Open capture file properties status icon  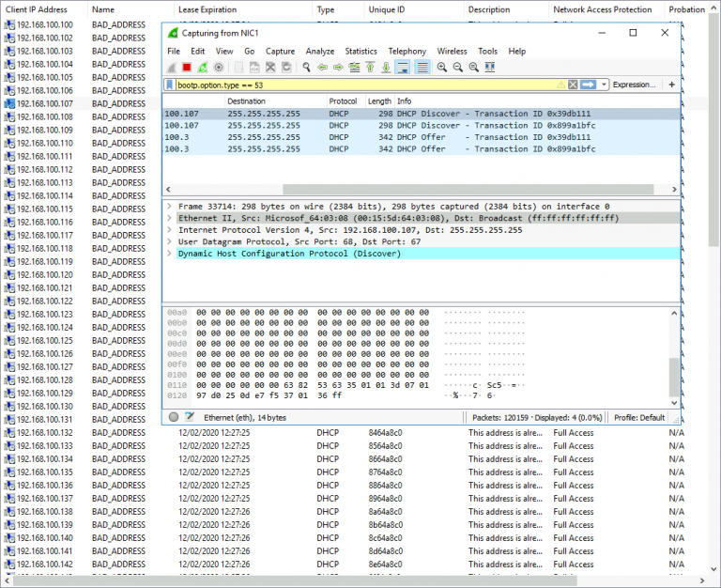coord(190,417)
